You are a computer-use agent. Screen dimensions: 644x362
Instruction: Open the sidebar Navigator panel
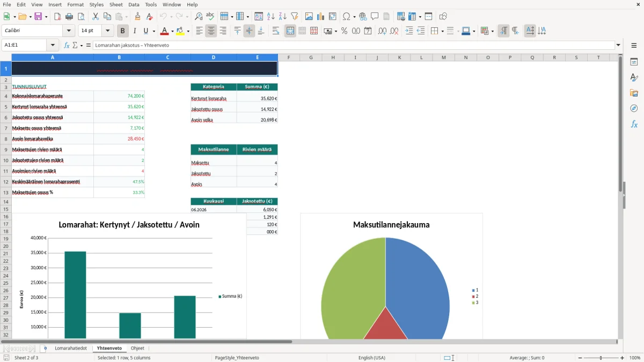click(x=634, y=108)
